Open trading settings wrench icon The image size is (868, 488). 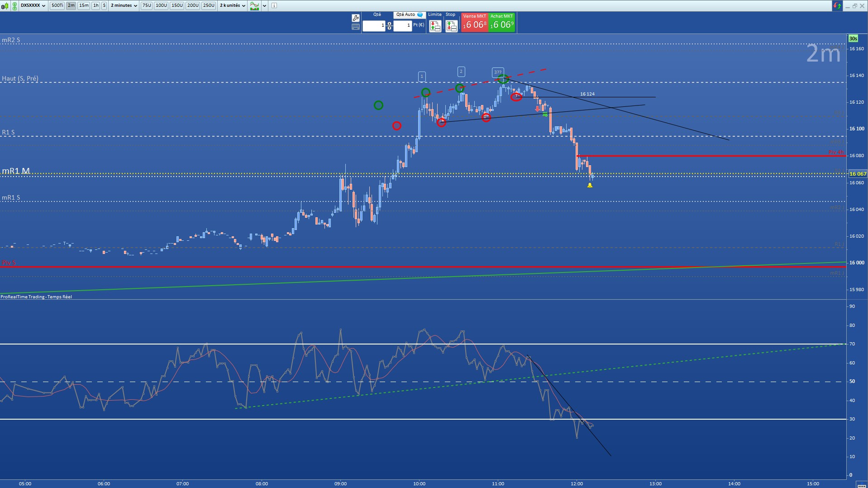click(356, 18)
